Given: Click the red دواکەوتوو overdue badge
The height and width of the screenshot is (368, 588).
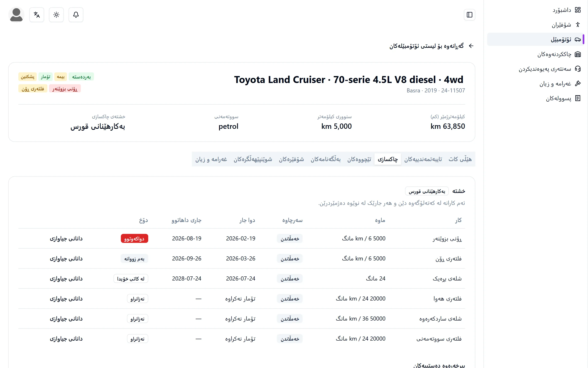Looking at the screenshot, I should [134, 239].
